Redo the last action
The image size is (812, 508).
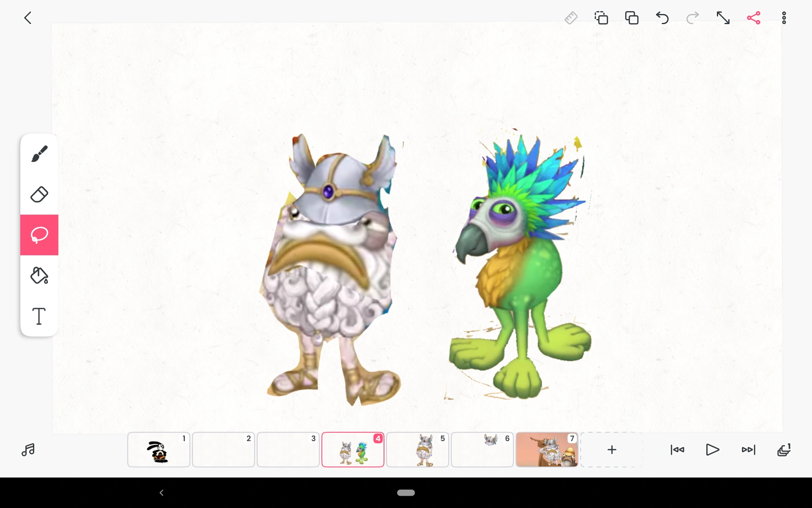point(693,18)
